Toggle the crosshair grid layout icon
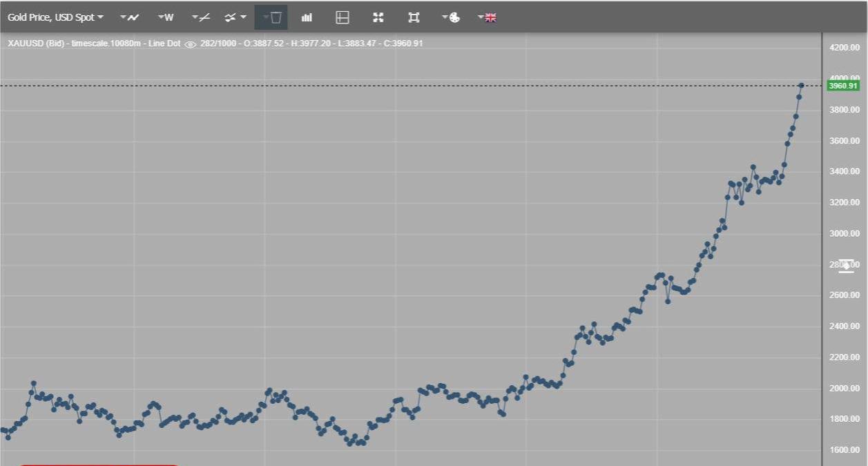Screen dimensions: 868x466 pos(343,17)
